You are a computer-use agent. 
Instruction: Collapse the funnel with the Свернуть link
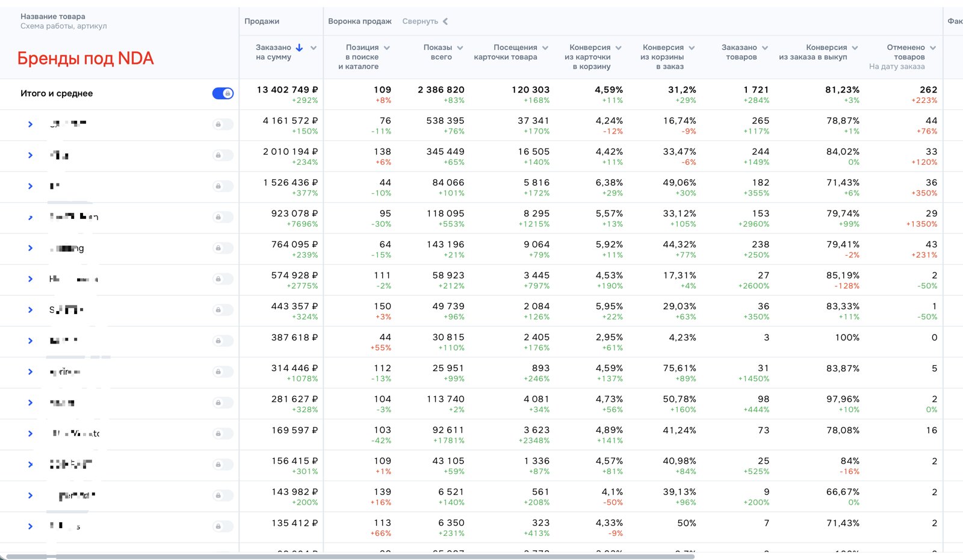(425, 21)
